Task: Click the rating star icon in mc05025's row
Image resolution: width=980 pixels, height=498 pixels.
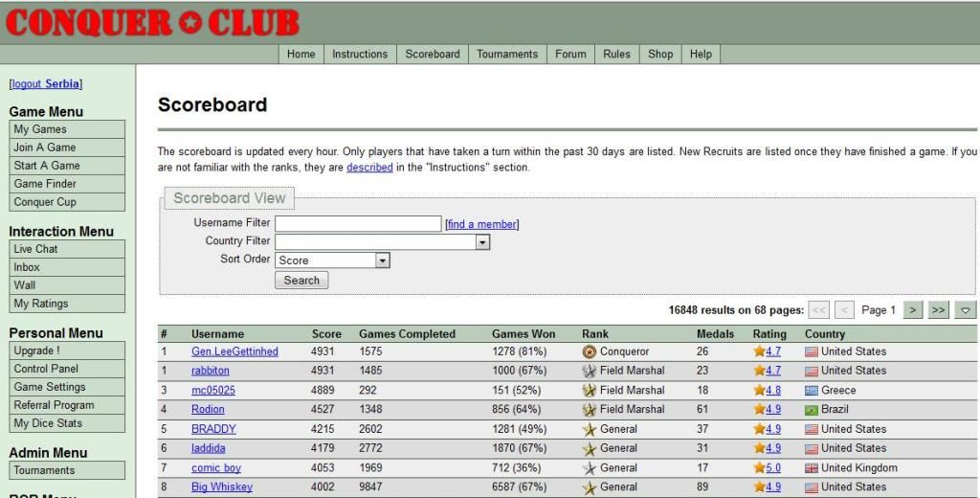Action: point(759,390)
